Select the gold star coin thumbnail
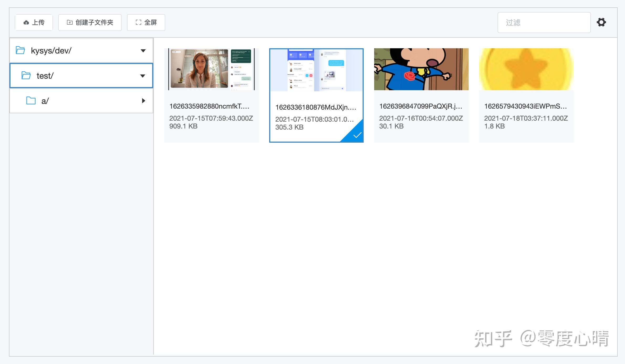 coord(526,69)
